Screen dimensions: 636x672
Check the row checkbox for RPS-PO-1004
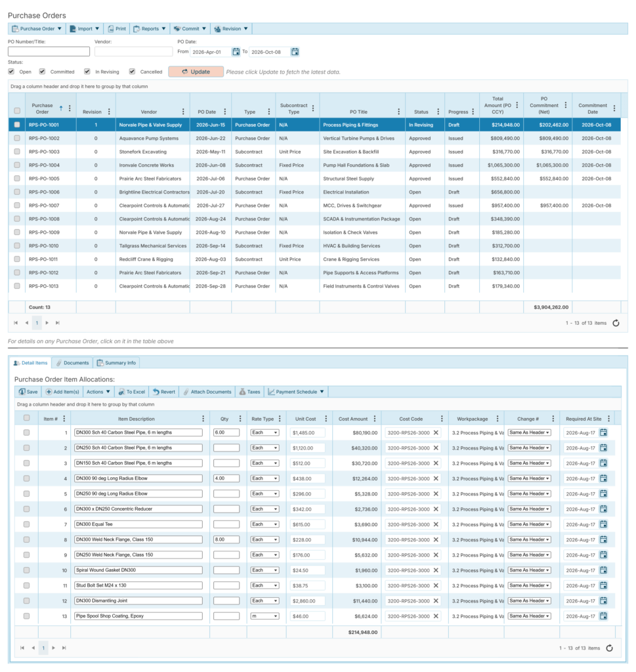tap(17, 165)
